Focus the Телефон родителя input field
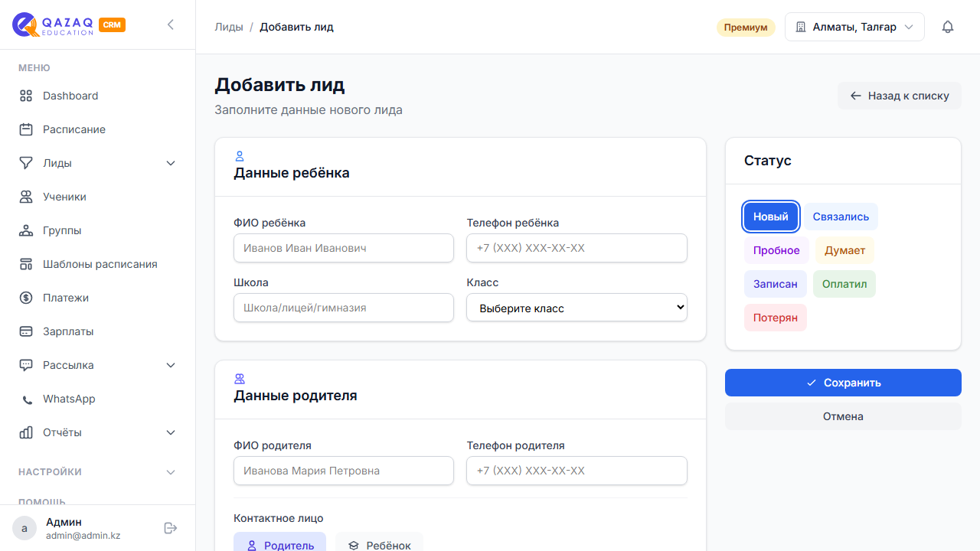The image size is (980, 551). tap(577, 471)
